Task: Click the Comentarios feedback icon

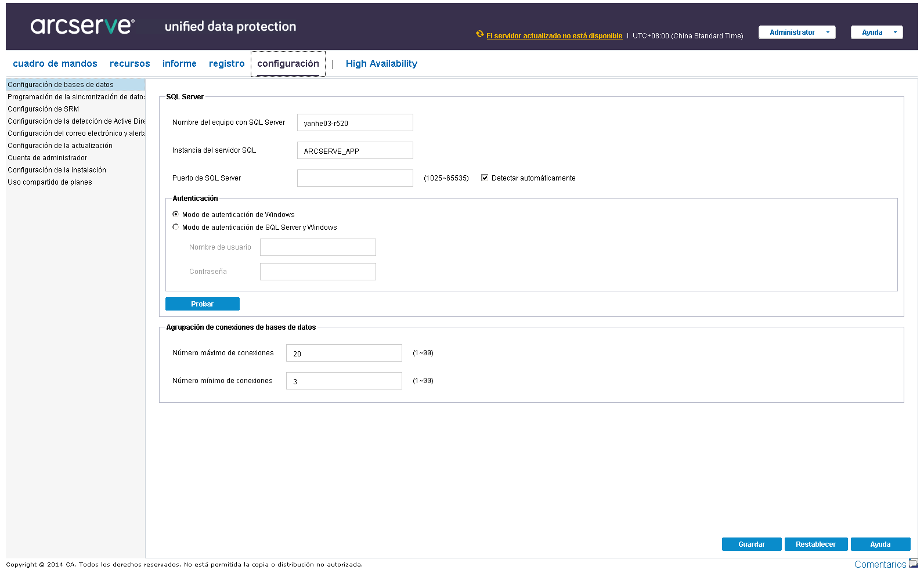Action: tap(913, 563)
